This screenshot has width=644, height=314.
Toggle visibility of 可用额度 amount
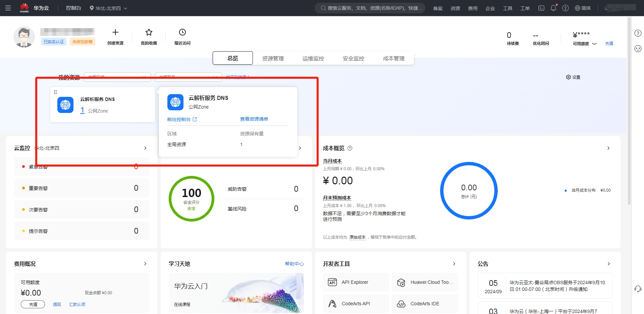pos(594,44)
